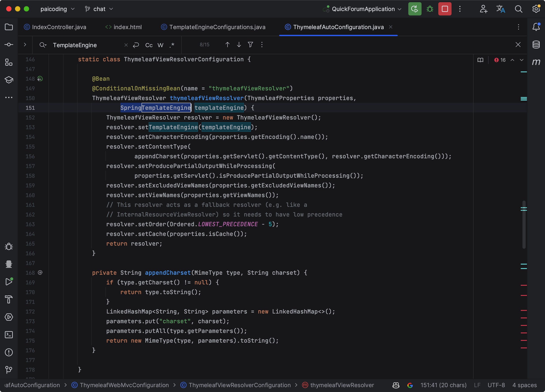The height and width of the screenshot is (392, 545).
Task: Open QuickForumApplication run configuration dropdown
Action: click(363, 9)
